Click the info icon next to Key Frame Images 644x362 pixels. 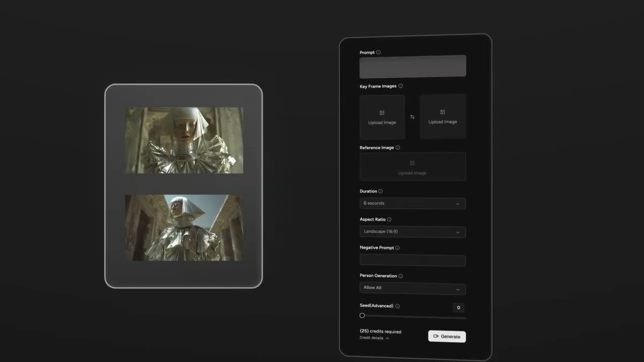click(400, 86)
